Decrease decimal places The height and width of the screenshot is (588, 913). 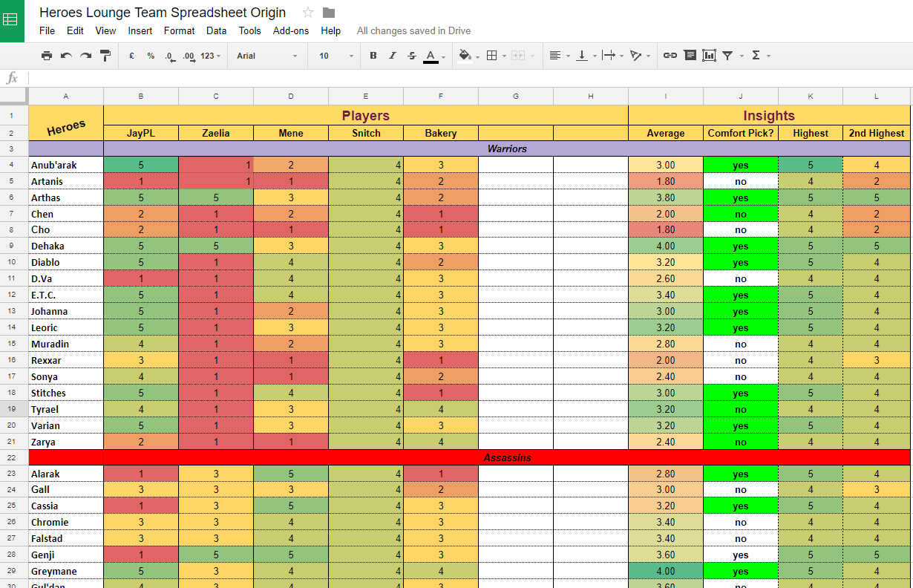click(170, 56)
